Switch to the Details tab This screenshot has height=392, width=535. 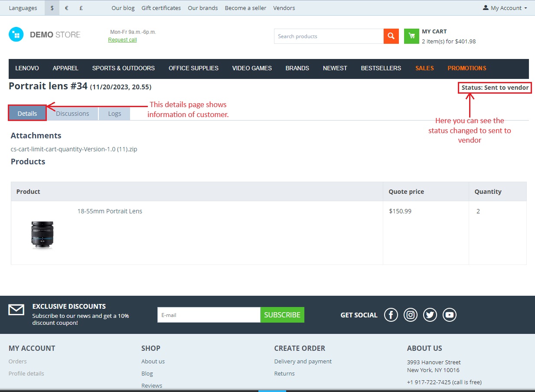pyautogui.click(x=27, y=114)
